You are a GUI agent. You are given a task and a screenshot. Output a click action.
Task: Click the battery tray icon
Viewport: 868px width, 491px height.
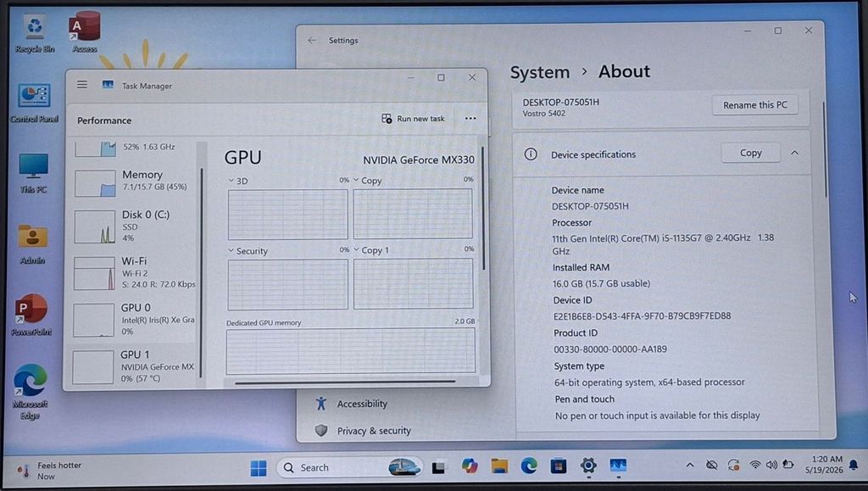pyautogui.click(x=787, y=465)
